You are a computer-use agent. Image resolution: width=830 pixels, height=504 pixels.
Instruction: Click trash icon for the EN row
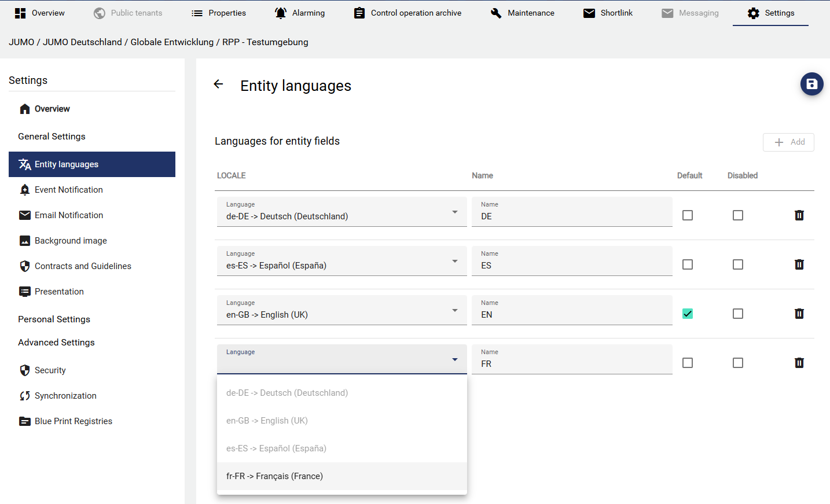tap(799, 314)
